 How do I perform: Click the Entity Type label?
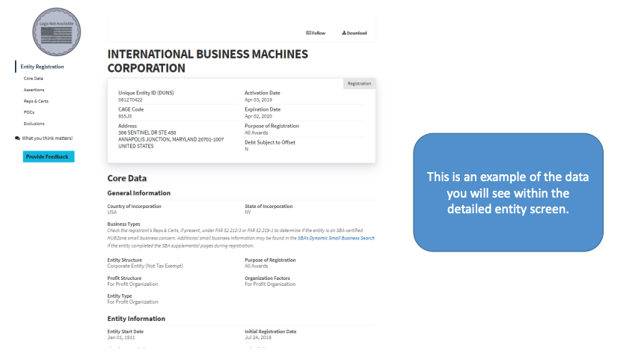point(120,296)
